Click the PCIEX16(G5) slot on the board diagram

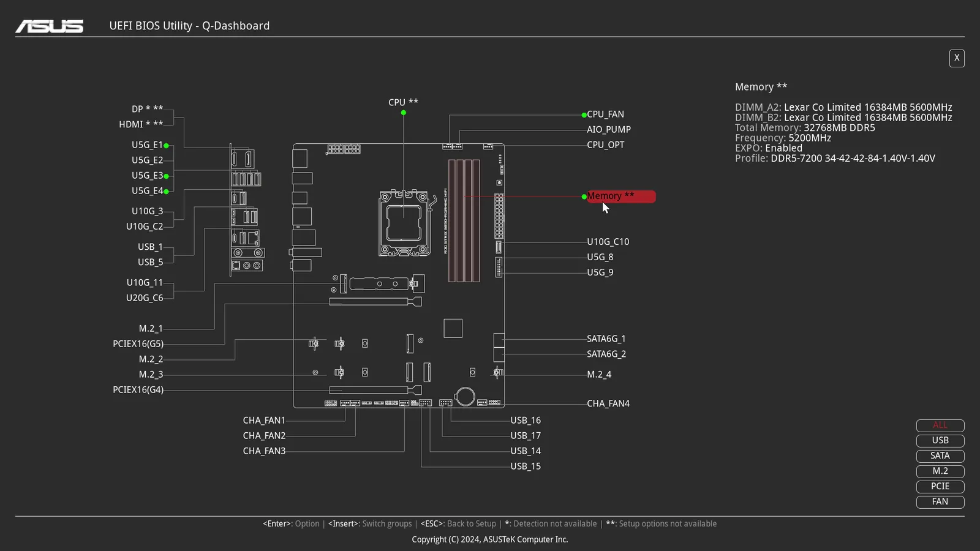point(375,301)
